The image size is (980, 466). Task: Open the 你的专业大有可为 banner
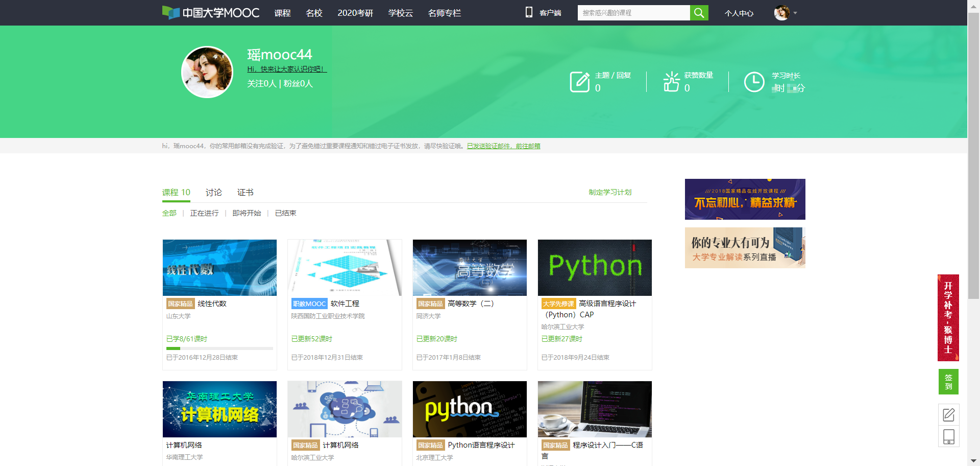745,248
